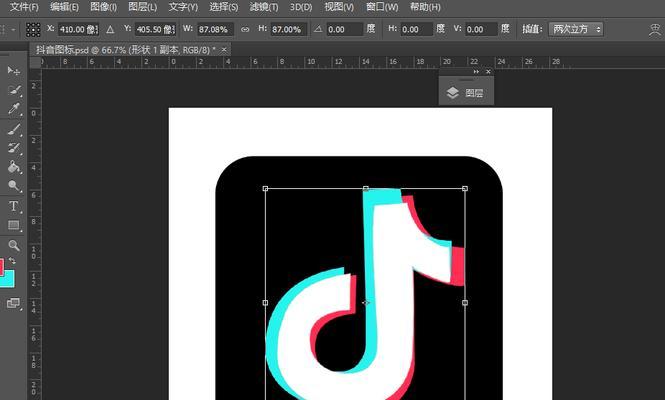
Task: Click the reference point locator grid
Action: (x=33, y=30)
